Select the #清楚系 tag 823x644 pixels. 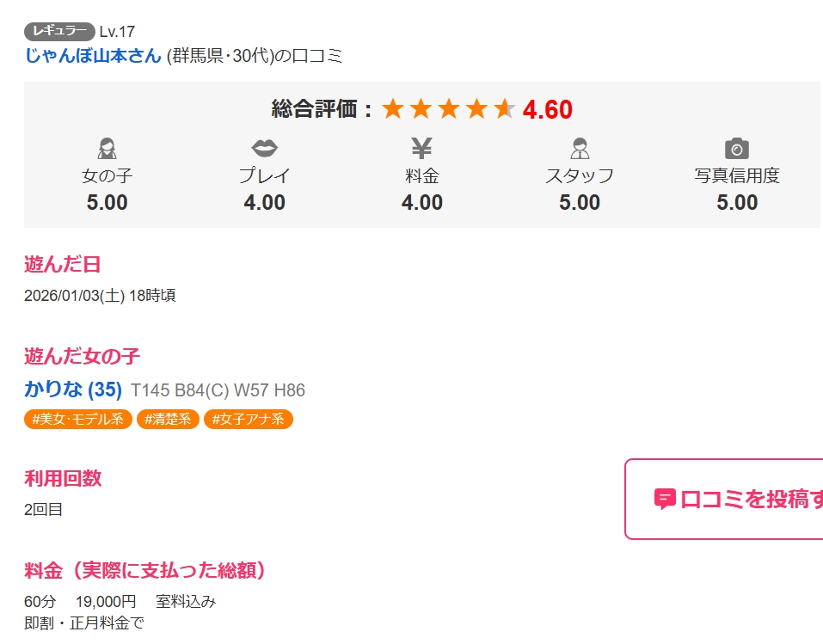(169, 420)
